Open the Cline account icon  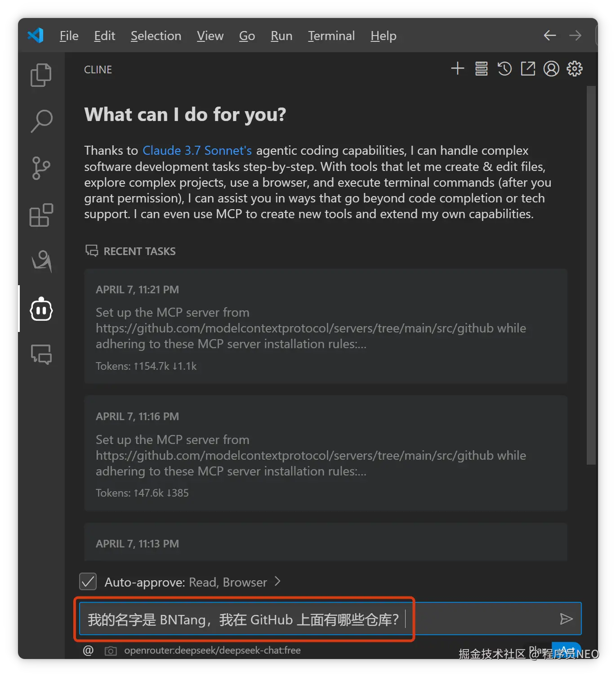click(551, 68)
